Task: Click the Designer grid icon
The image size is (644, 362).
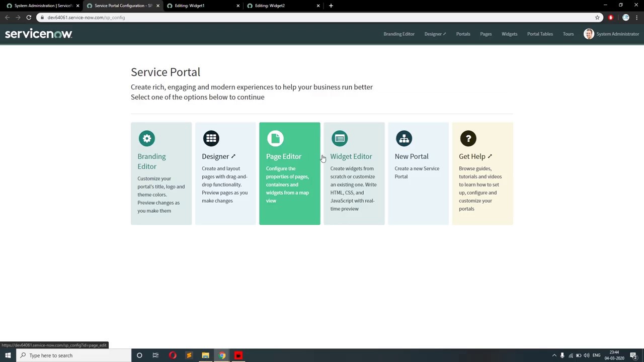Action: tap(211, 138)
